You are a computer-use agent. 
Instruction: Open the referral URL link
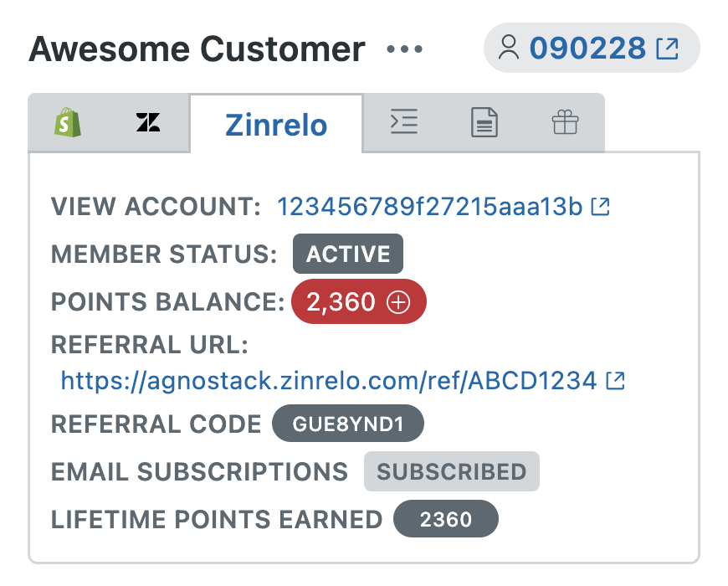[x=329, y=381]
